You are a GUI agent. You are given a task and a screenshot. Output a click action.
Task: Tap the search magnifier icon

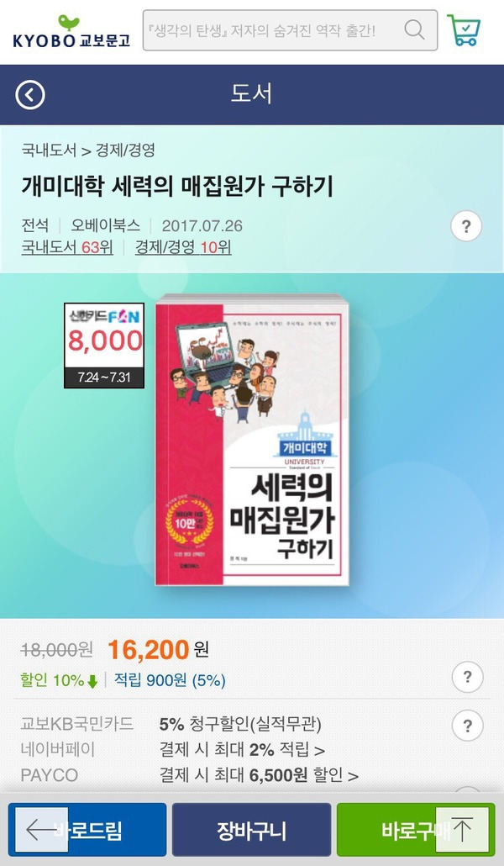[414, 29]
